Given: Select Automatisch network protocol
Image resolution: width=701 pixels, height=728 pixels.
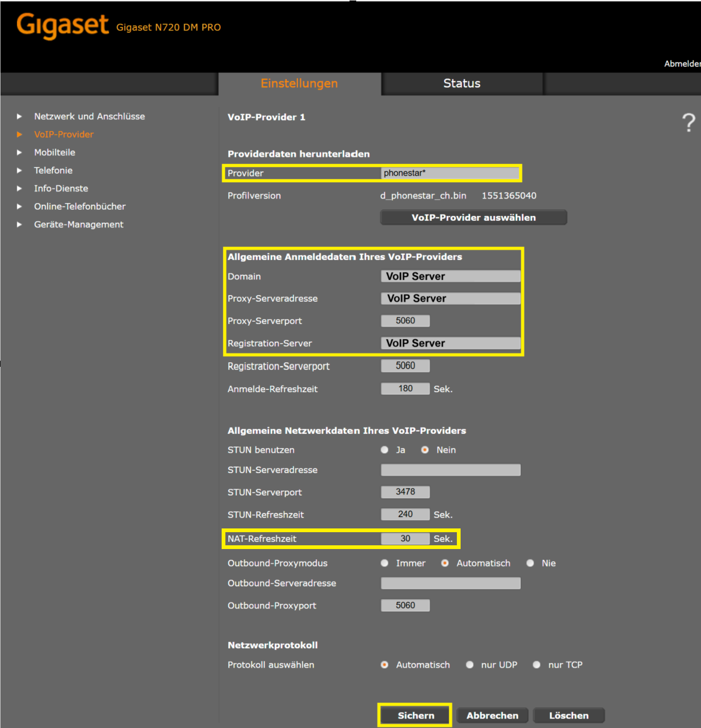Looking at the screenshot, I should [384, 665].
